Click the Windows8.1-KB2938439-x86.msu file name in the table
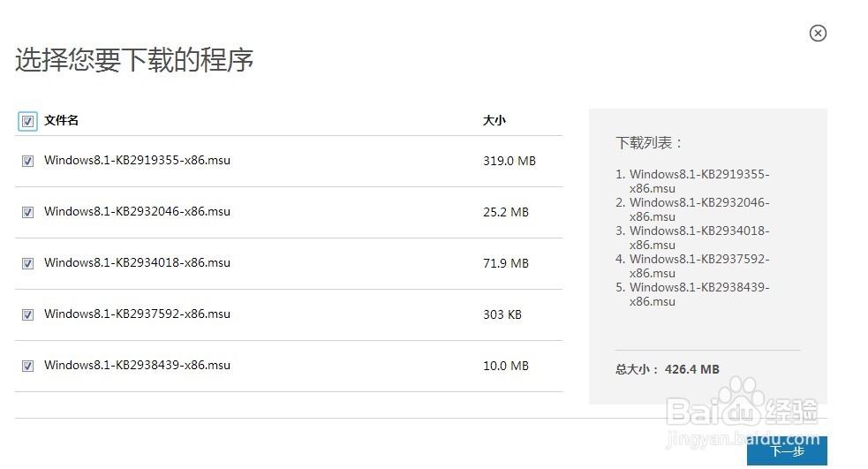868x469 pixels. point(137,366)
